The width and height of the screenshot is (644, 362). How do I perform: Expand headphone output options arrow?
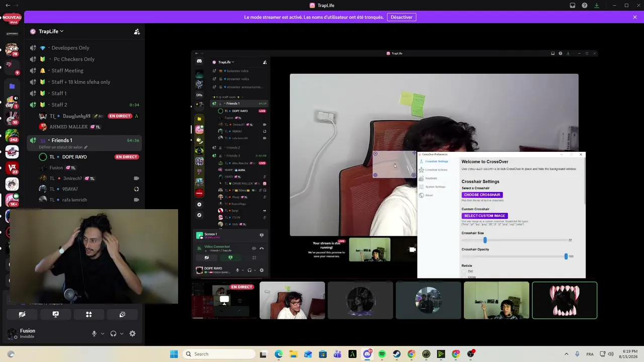(121, 333)
